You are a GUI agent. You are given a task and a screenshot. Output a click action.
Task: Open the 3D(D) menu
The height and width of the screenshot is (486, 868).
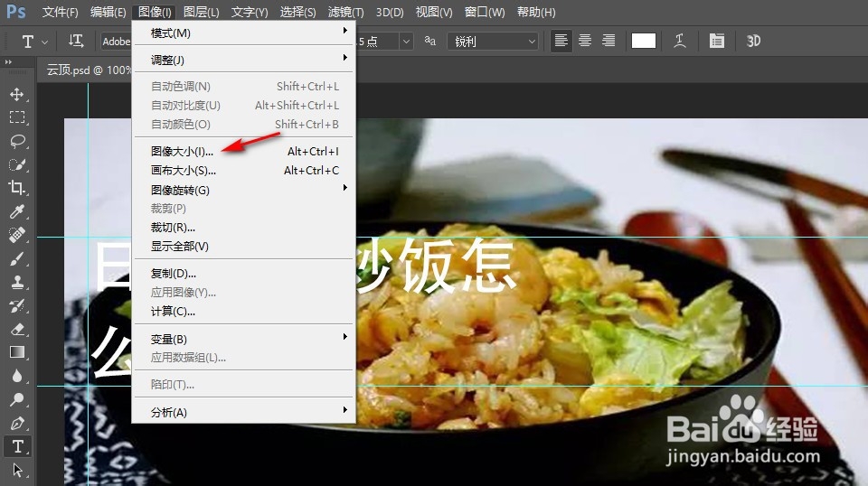pyautogui.click(x=390, y=12)
